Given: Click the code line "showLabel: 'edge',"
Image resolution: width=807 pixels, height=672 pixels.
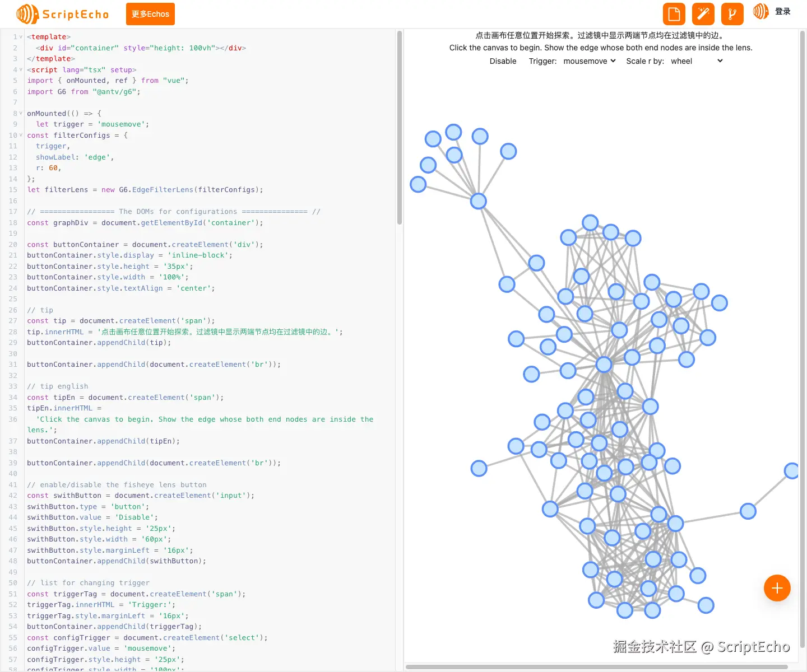Looking at the screenshot, I should pos(75,157).
